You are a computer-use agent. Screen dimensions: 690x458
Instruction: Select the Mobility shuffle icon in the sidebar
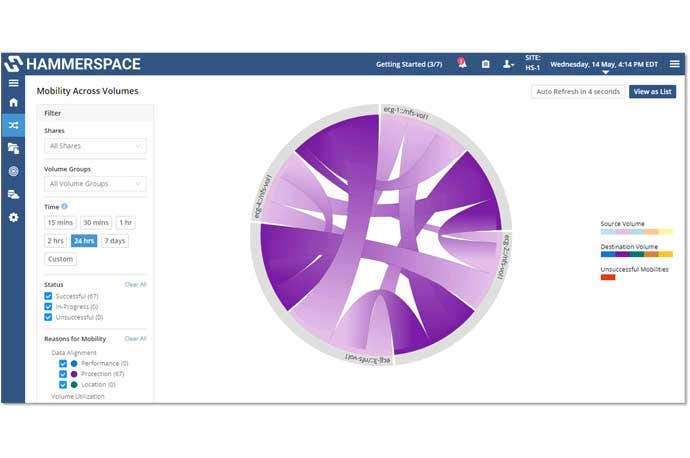13,125
